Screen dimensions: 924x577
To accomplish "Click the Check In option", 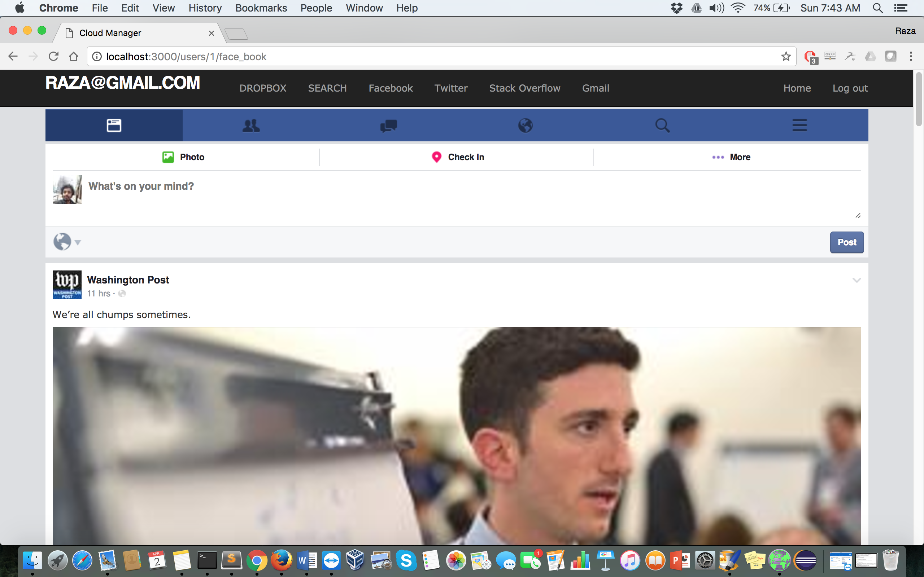I will 457,157.
